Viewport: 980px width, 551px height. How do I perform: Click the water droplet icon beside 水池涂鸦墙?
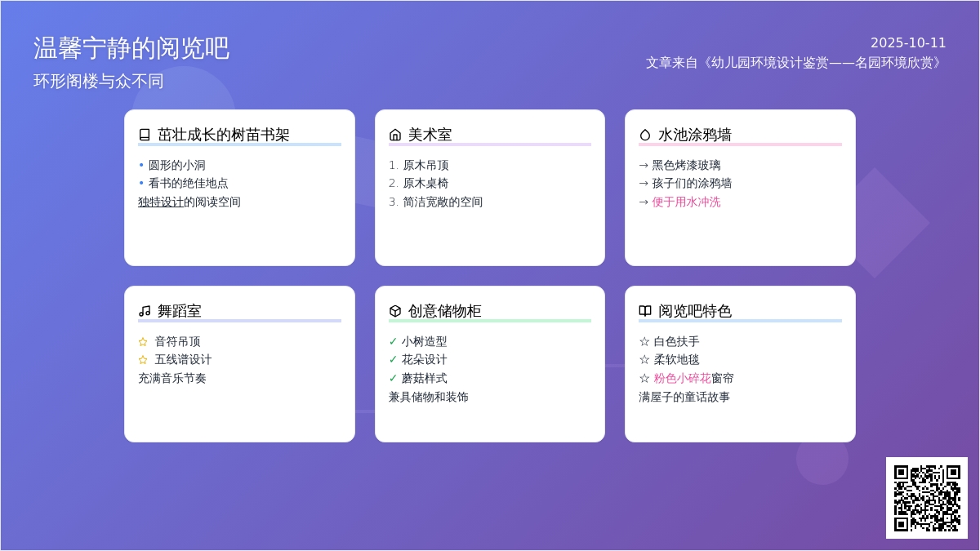click(645, 135)
